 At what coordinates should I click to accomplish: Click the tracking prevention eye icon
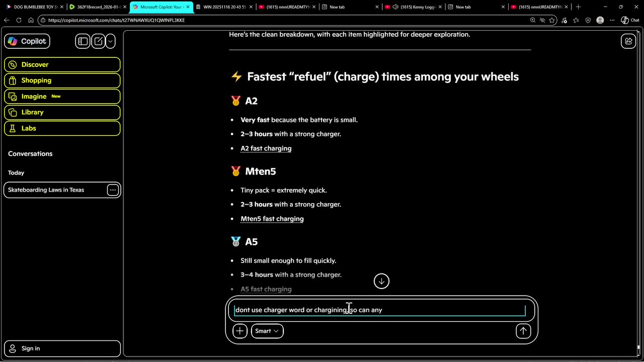tap(542, 20)
